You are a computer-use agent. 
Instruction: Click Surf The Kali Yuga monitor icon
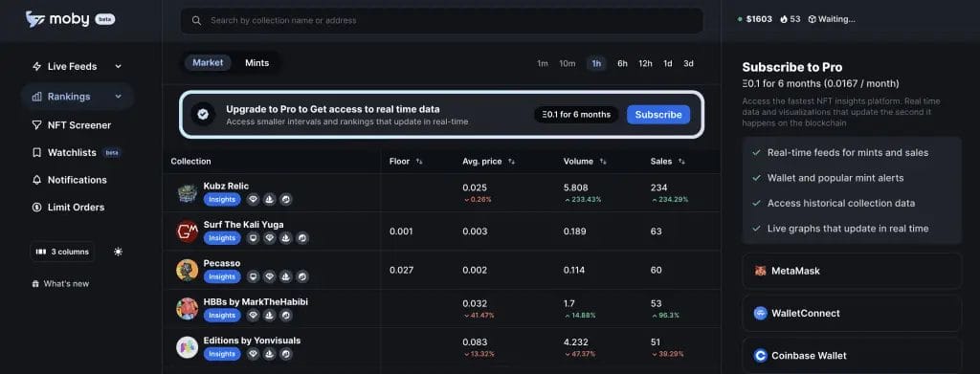point(253,238)
